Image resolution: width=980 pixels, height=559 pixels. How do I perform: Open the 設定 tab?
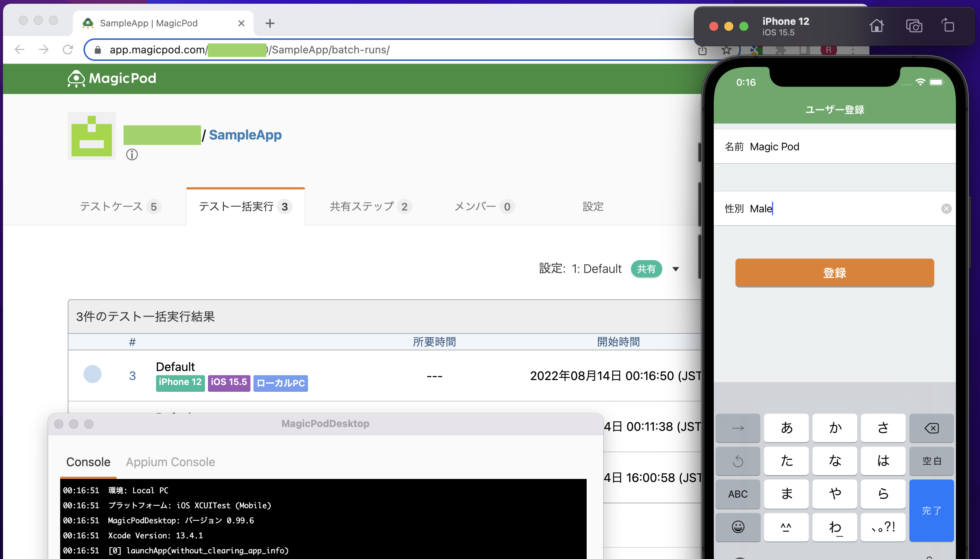[x=593, y=206]
